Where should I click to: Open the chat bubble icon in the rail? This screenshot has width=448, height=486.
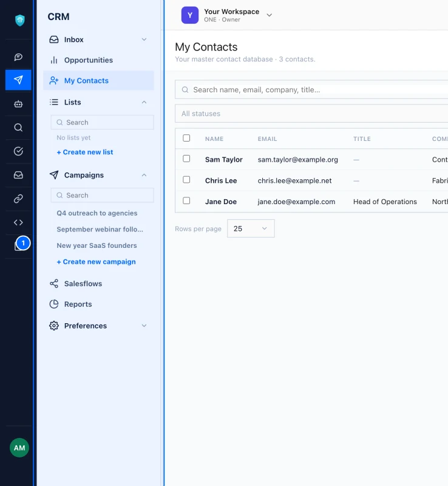click(18, 56)
